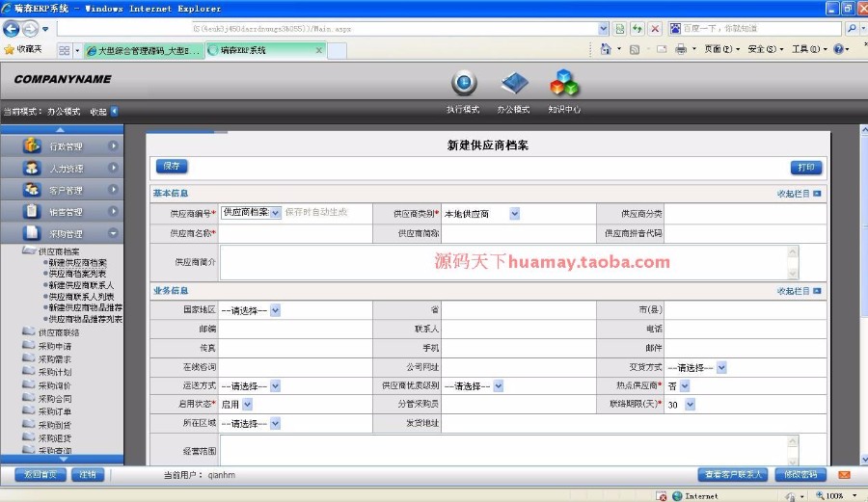
Task: Click sidebar scroll-down arrow bar
Action: tap(62, 460)
